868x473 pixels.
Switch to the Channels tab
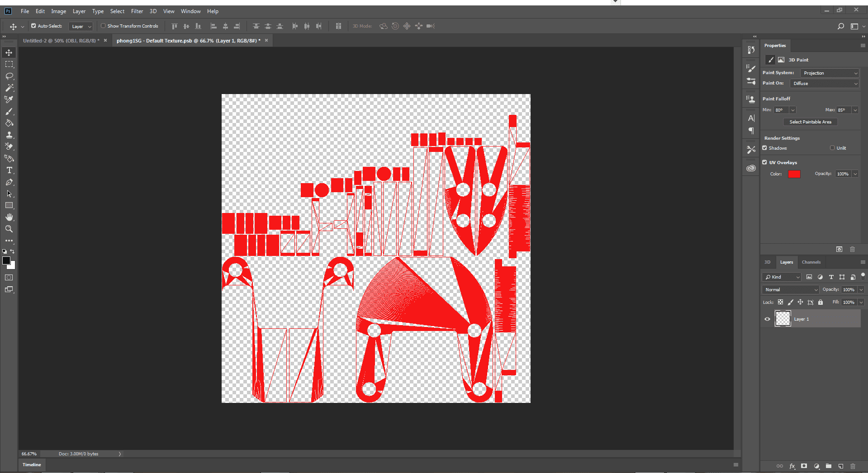pyautogui.click(x=811, y=262)
